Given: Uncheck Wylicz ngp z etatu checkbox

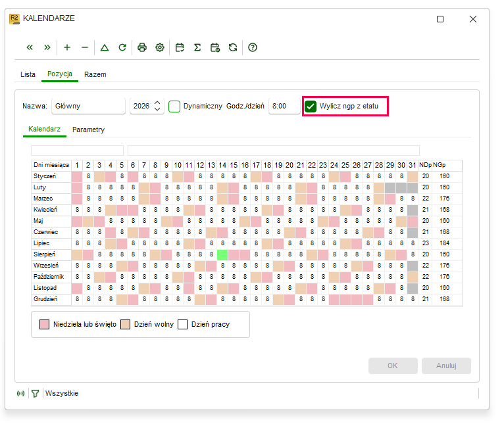Looking at the screenshot, I should pos(311,106).
